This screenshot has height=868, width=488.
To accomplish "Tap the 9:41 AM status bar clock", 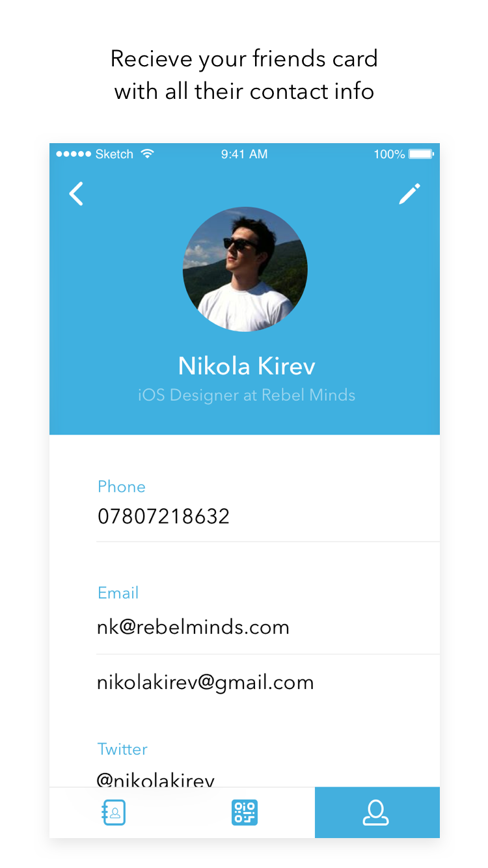I will [245, 154].
